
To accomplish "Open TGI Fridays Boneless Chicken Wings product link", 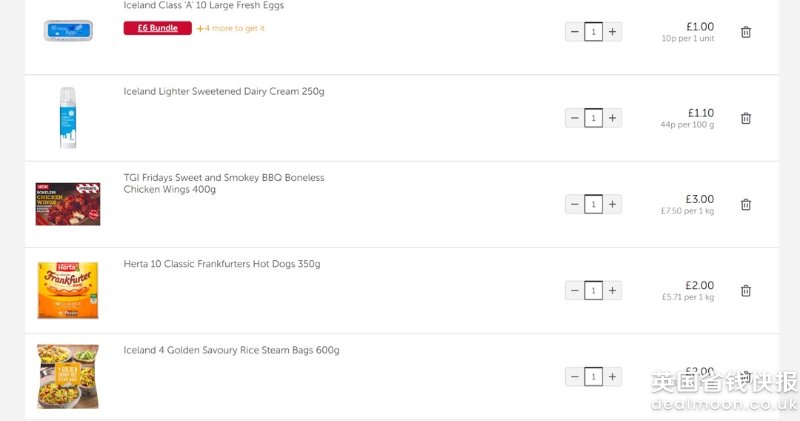I will coord(223,183).
